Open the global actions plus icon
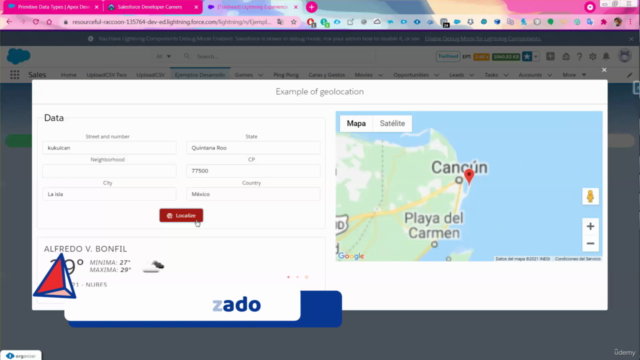This screenshot has width=640, height=360. 550,56
